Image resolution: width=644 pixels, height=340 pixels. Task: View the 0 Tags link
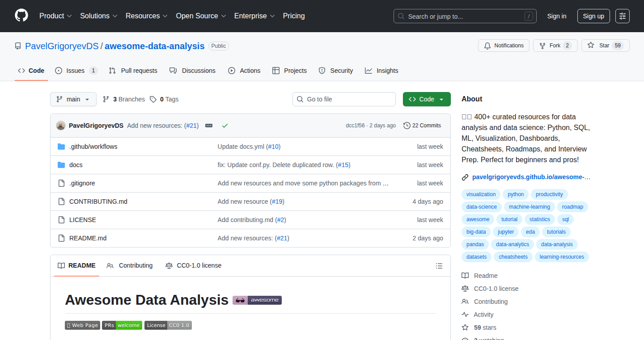click(164, 99)
